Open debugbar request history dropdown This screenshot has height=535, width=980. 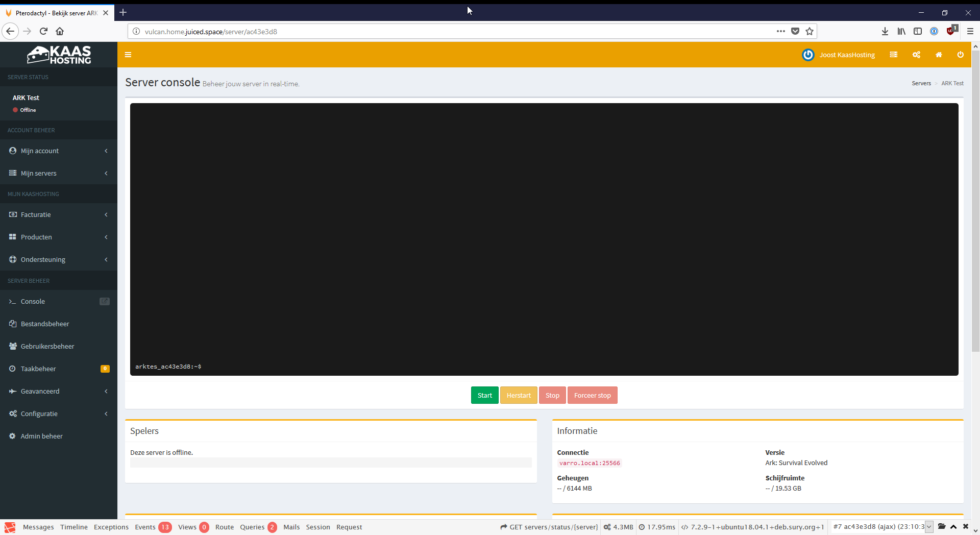coord(929,526)
